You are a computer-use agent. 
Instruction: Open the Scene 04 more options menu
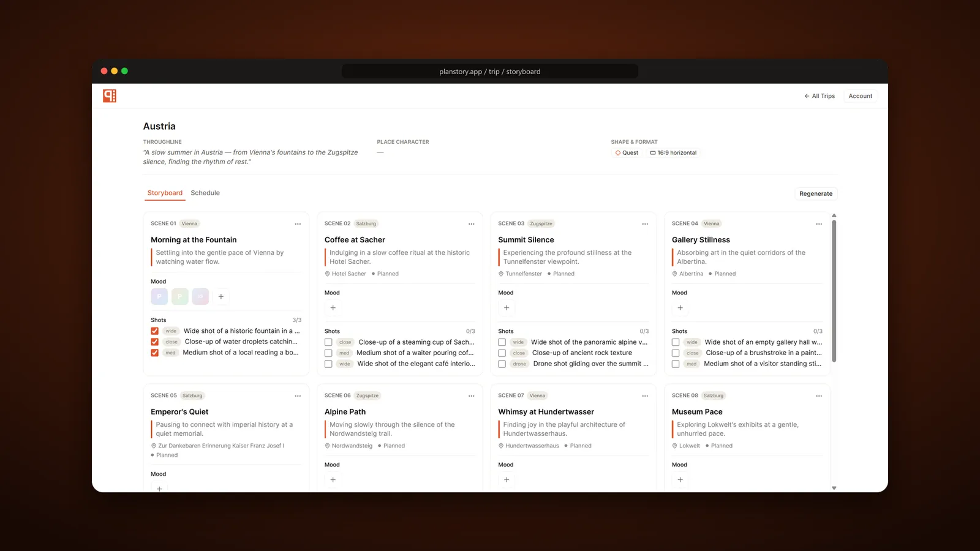pyautogui.click(x=819, y=224)
